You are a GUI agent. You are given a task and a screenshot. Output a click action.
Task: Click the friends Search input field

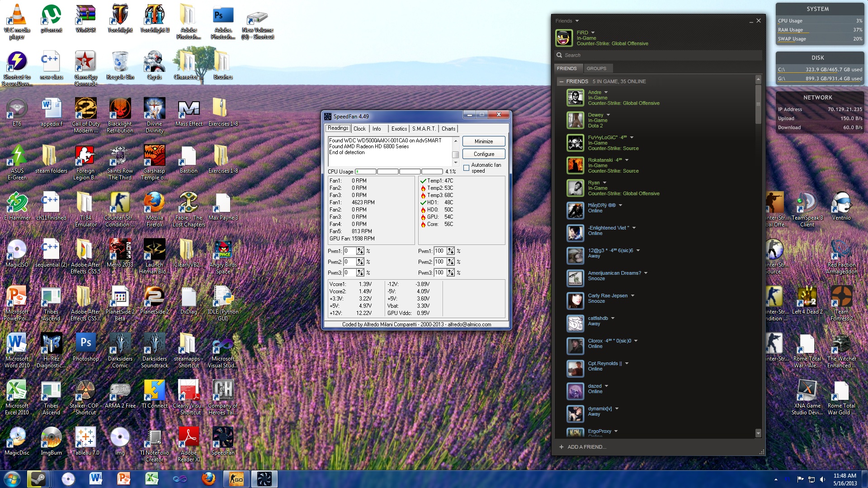[x=658, y=55]
